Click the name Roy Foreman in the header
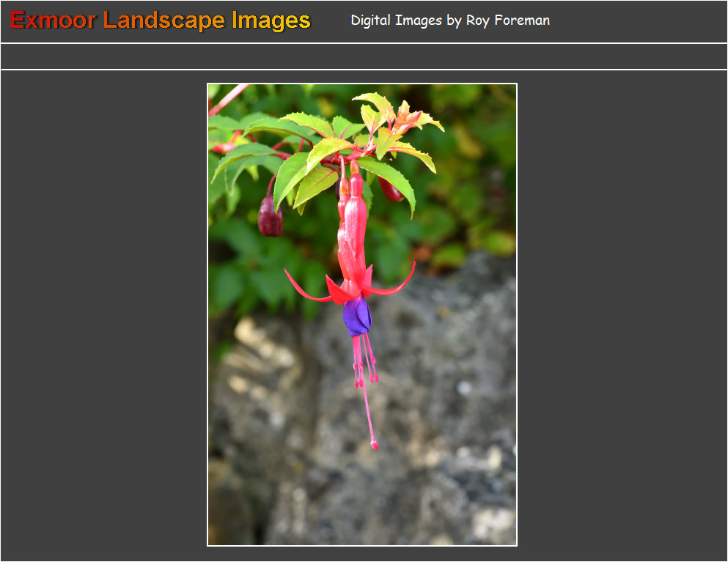The width and height of the screenshot is (728, 562). (507, 21)
